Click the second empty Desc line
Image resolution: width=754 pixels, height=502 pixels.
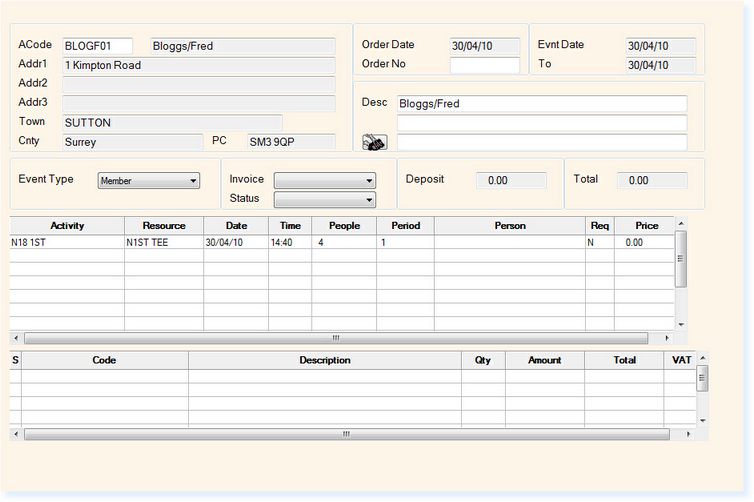(x=541, y=123)
